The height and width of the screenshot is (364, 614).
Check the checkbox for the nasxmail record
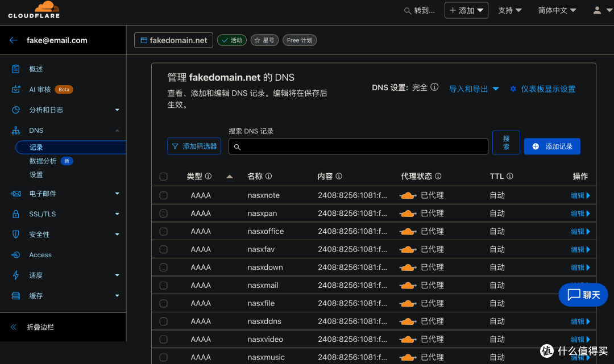point(164,285)
